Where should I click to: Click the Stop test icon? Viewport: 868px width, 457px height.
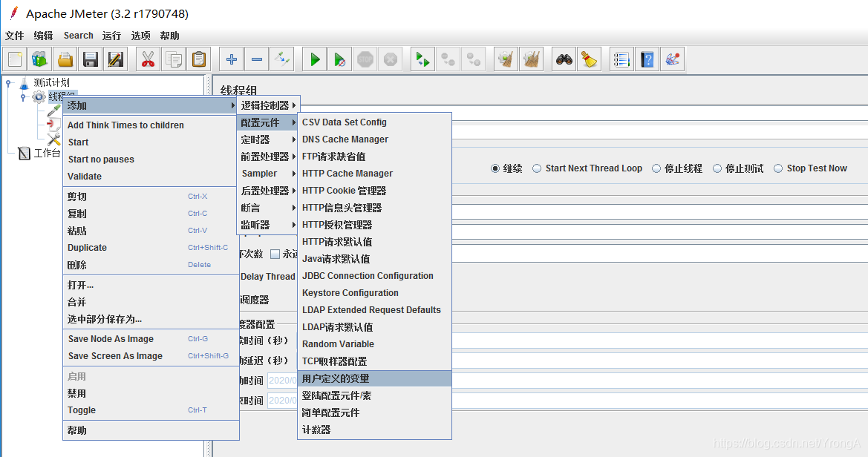[365, 59]
